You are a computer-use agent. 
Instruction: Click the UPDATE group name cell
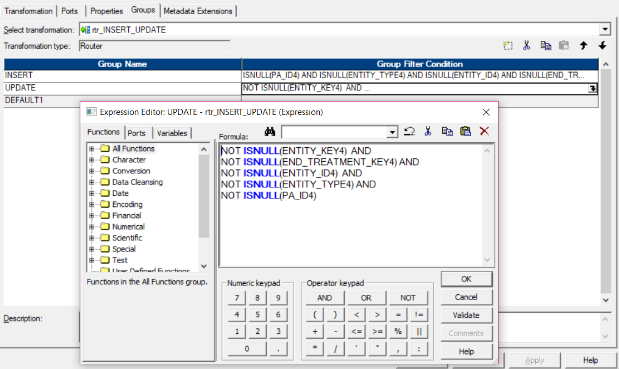coord(122,88)
